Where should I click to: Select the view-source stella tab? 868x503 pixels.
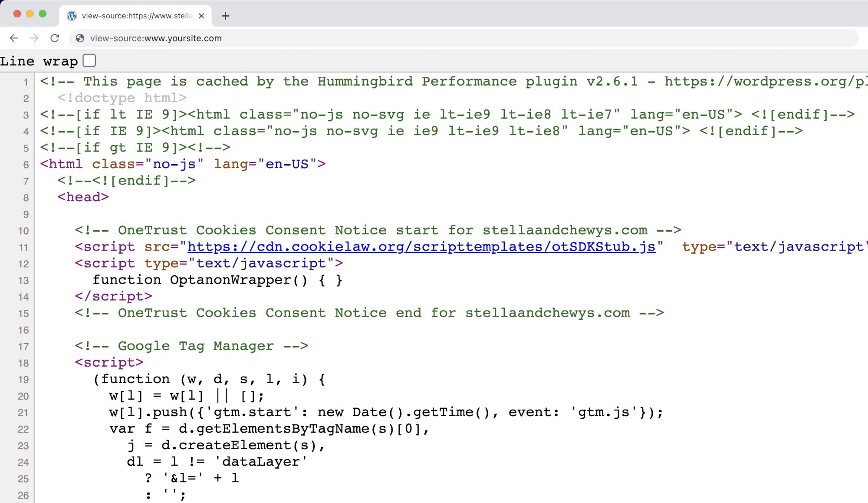[137, 16]
